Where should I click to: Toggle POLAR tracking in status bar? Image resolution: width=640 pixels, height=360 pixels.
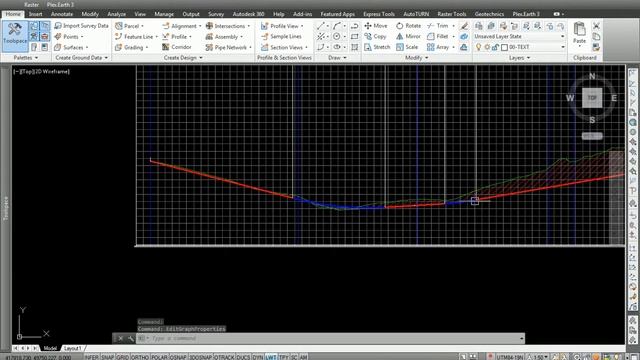click(160, 357)
